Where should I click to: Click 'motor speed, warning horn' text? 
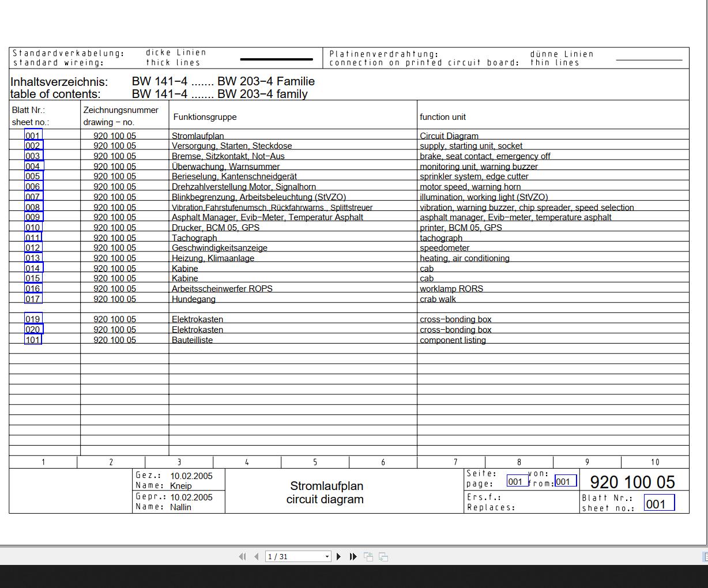[470, 187]
